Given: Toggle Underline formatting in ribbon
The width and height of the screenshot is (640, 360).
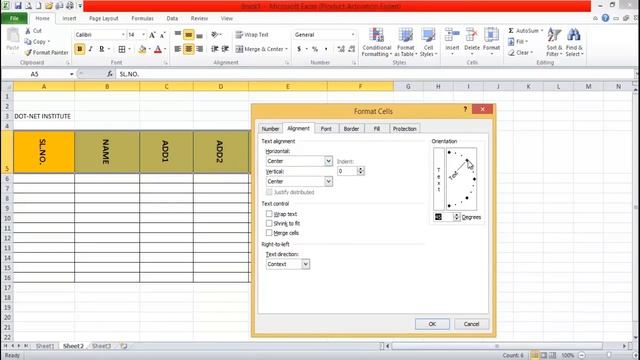Looking at the screenshot, I should click(102, 49).
